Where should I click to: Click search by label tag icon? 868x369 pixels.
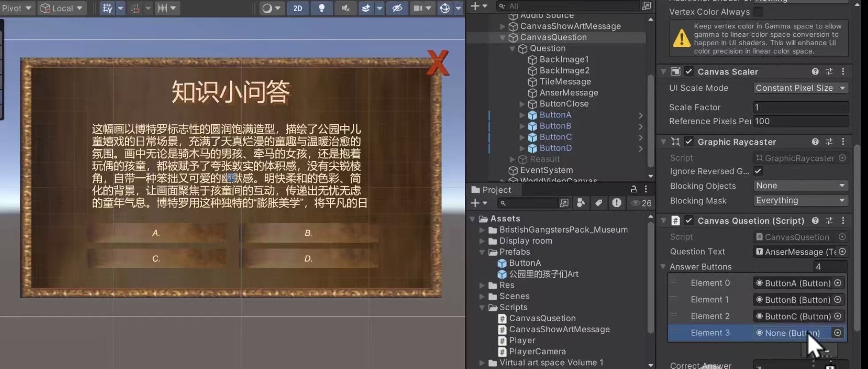coord(599,203)
